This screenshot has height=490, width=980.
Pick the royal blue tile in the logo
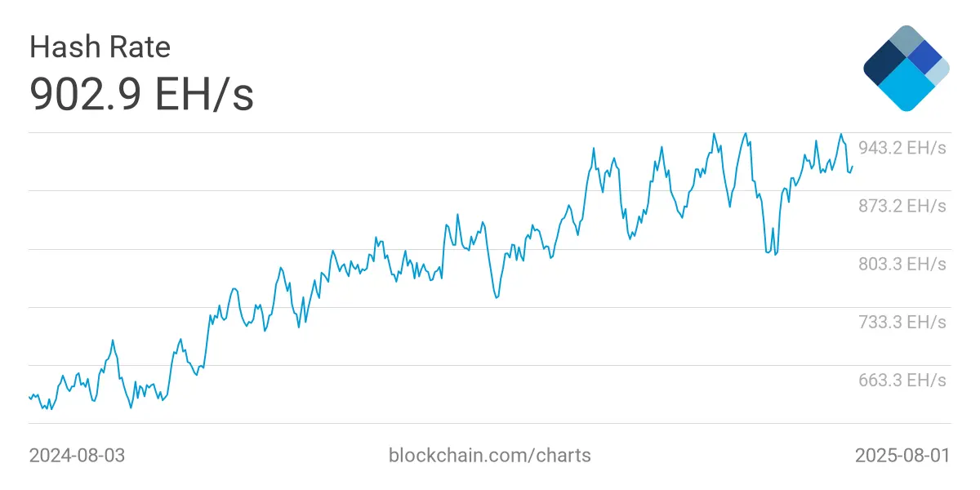924,56
